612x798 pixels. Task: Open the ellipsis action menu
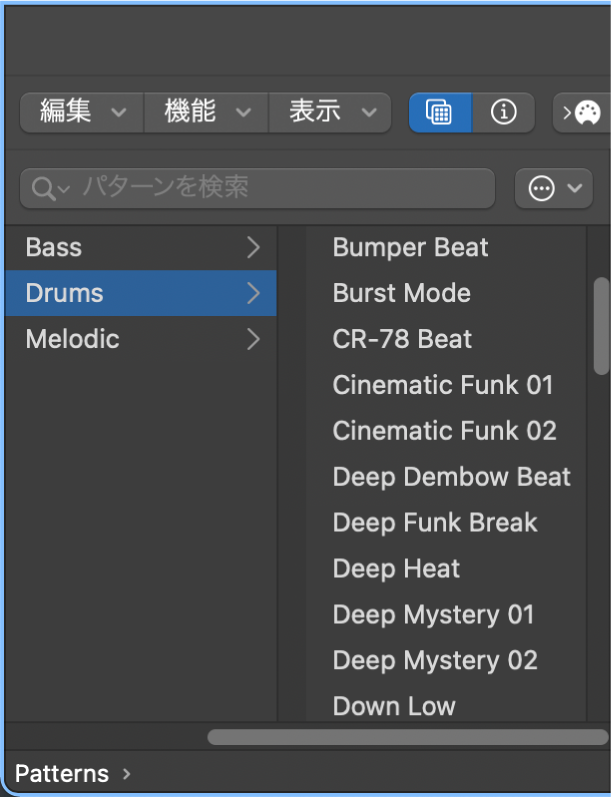553,188
